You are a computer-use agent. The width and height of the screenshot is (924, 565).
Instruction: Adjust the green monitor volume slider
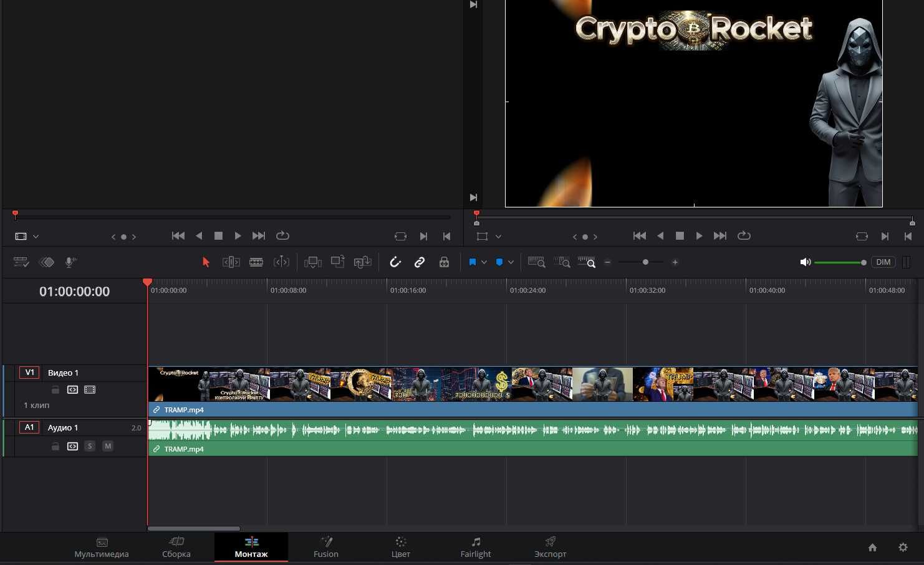[840, 262]
